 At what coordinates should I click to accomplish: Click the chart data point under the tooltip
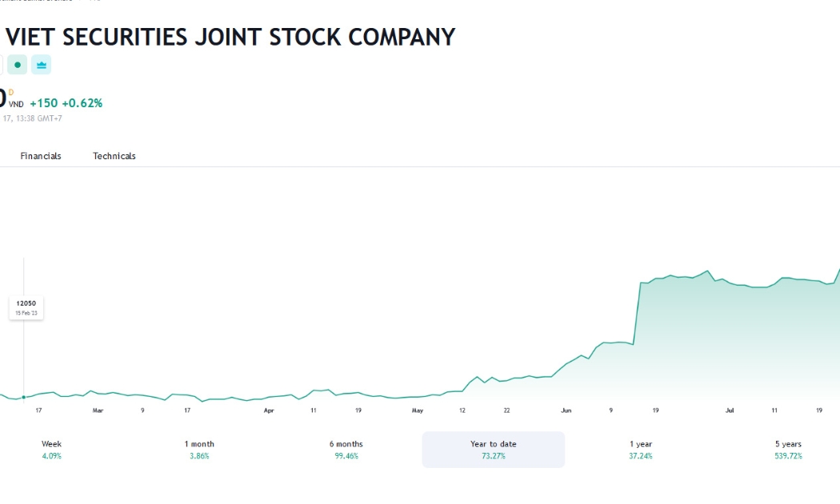click(23, 398)
